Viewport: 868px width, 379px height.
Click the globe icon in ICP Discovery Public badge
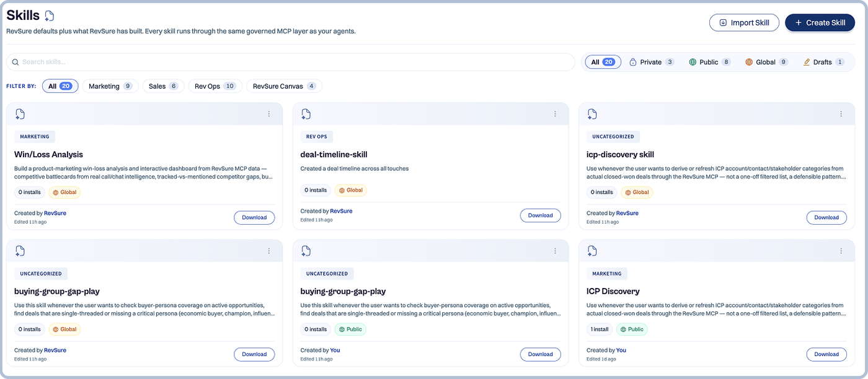pyautogui.click(x=622, y=329)
